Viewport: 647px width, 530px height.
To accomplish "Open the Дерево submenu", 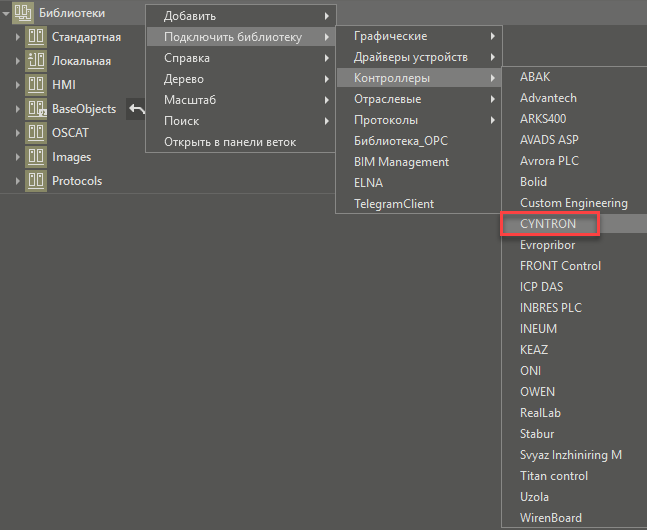I will click(x=241, y=79).
